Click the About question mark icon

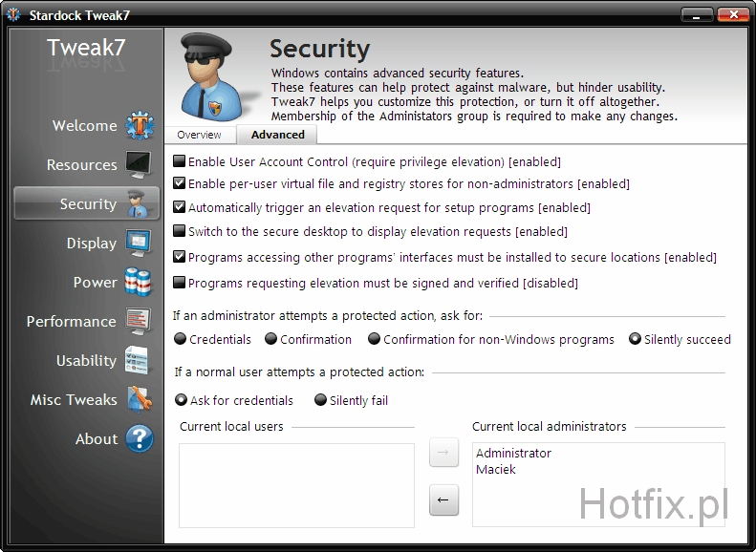point(140,438)
